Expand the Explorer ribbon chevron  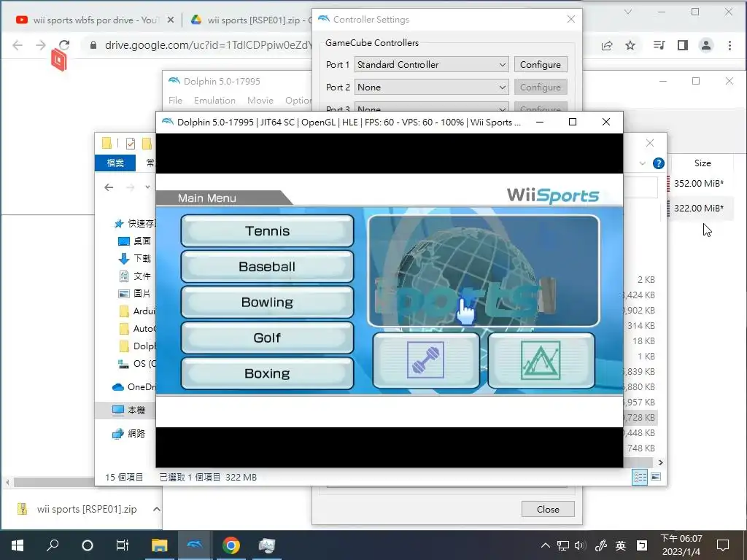(x=642, y=163)
